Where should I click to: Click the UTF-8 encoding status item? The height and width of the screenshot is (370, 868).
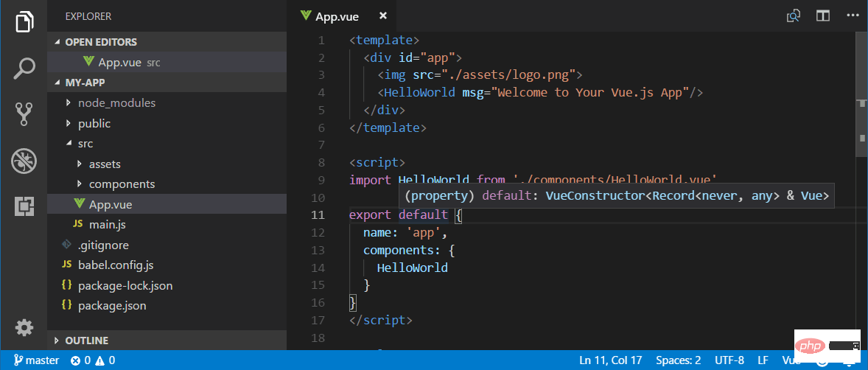click(x=729, y=360)
